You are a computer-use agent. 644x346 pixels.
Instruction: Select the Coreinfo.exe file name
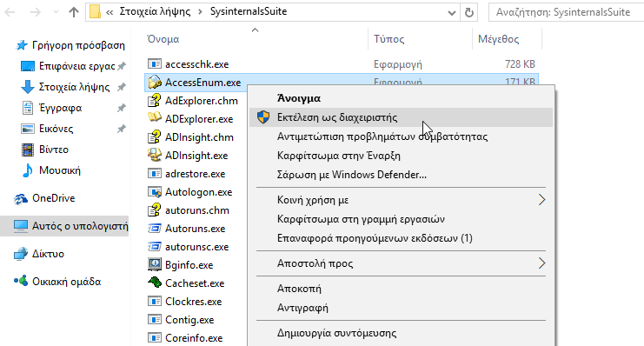[194, 338]
